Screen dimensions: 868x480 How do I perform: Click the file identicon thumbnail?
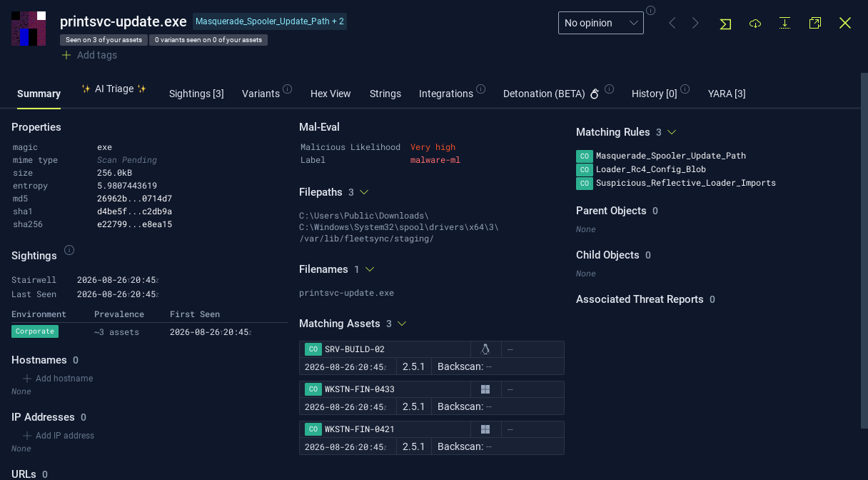29,29
